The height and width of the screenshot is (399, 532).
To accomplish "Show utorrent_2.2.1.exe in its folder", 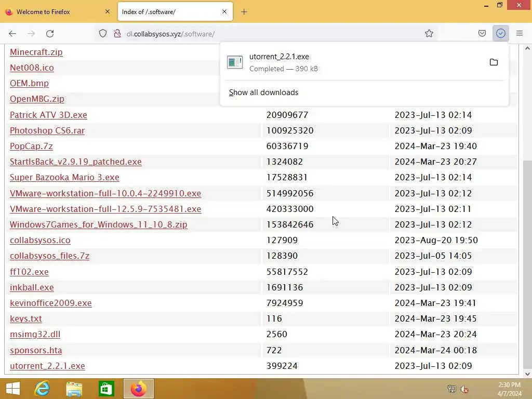I will click(494, 62).
